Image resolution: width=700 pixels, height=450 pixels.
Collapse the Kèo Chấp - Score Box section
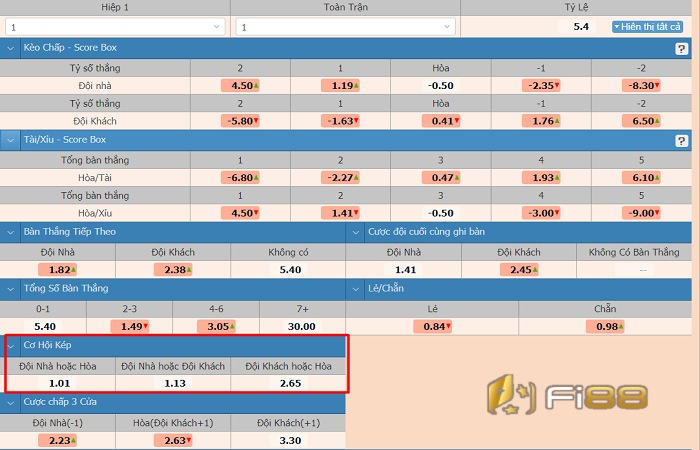coord(10,48)
